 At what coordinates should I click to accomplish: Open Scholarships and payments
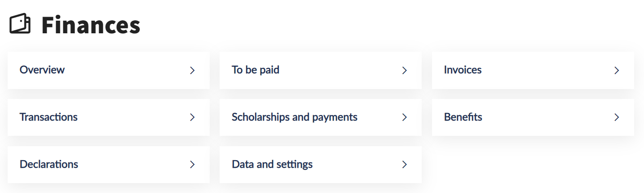295,117
